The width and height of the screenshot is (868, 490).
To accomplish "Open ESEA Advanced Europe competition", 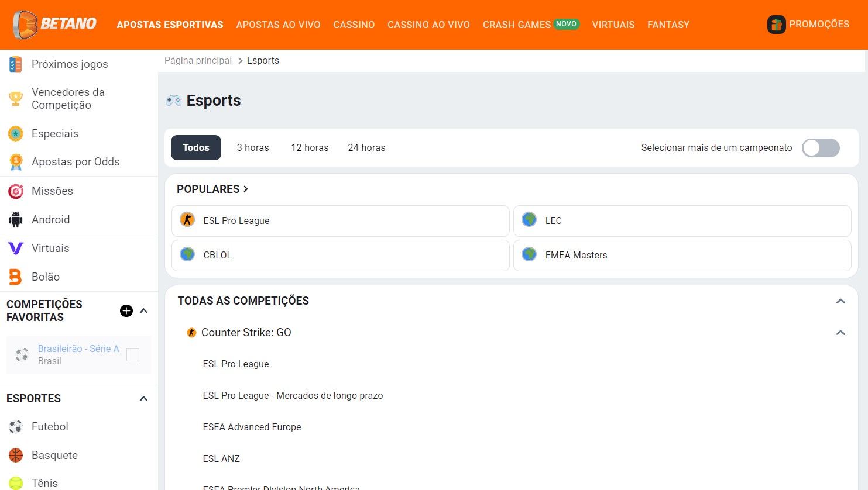I will pyautogui.click(x=252, y=427).
